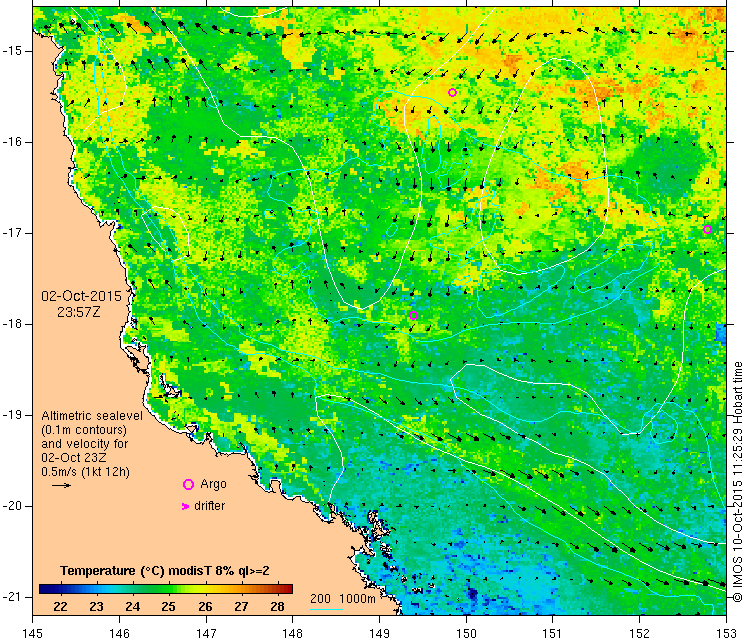Click color bar tick label 23
This screenshot has height=640, width=750.
tap(96, 607)
